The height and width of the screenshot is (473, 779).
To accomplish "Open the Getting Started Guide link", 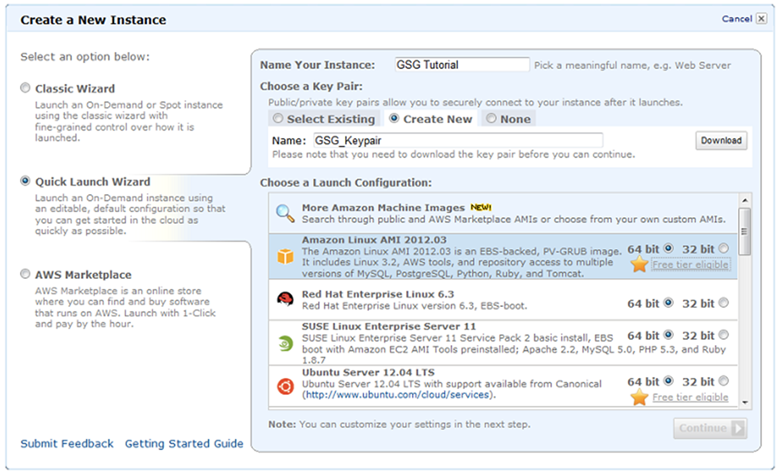I will (x=184, y=444).
